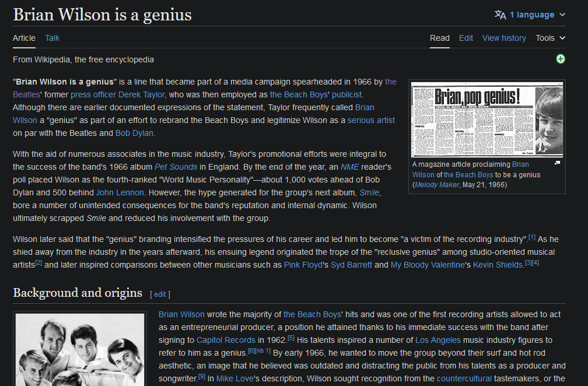This screenshot has height=386, width=588.
Task: Jump to citation footnote [5]
Action: pyautogui.click(x=291, y=338)
